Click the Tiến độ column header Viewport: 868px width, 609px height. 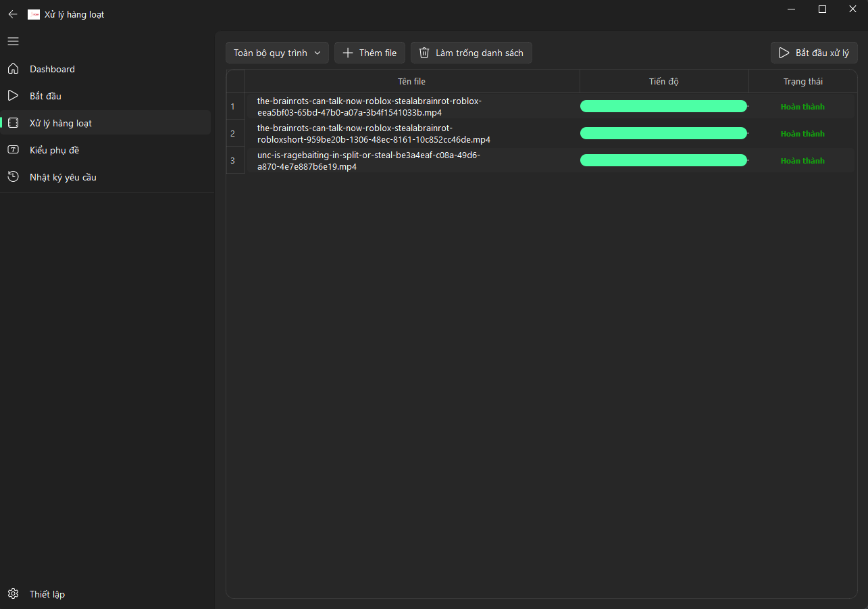(x=663, y=81)
